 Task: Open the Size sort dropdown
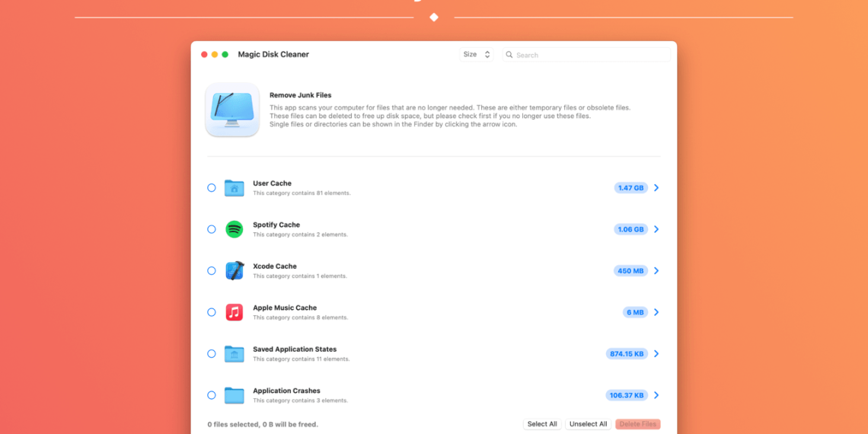tap(477, 55)
